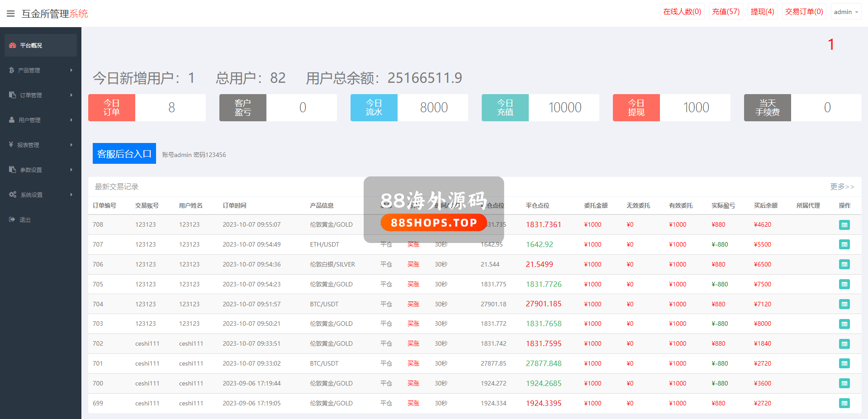Click the logout icon beside 退出
Image resolution: width=868 pixels, height=419 pixels.
pos(12,219)
